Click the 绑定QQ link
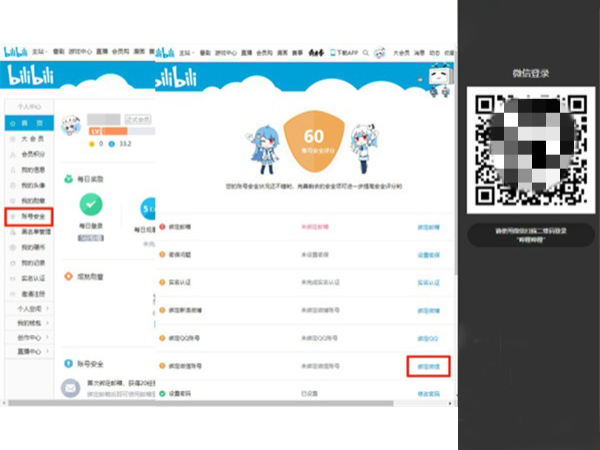Screen dimensions: 600x450 (x=427, y=339)
